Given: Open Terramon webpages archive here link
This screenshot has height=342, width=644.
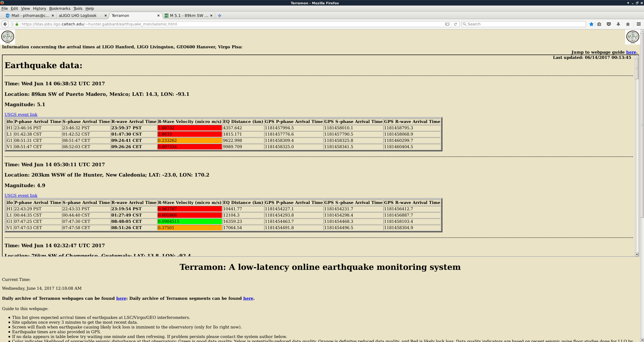Looking at the screenshot, I should [x=121, y=298].
